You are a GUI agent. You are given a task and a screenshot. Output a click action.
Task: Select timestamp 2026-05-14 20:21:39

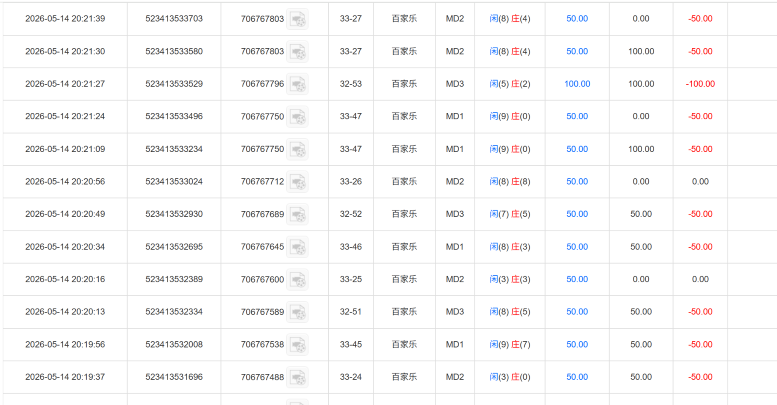click(x=65, y=18)
